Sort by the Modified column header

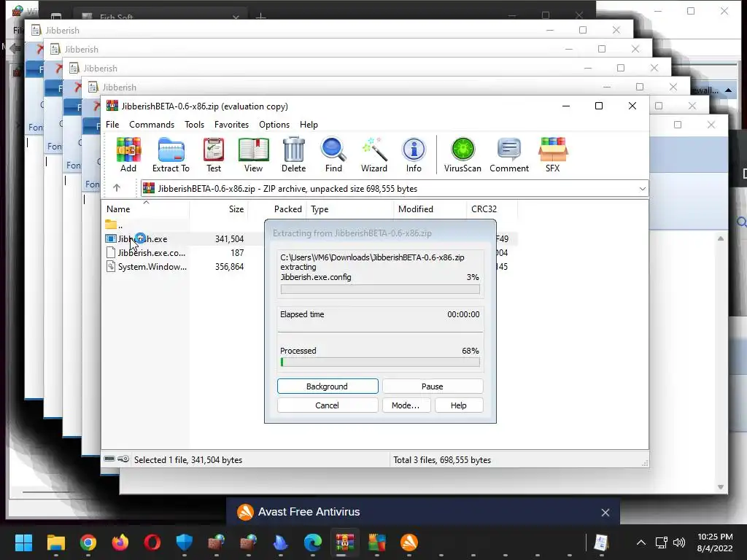pyautogui.click(x=430, y=209)
